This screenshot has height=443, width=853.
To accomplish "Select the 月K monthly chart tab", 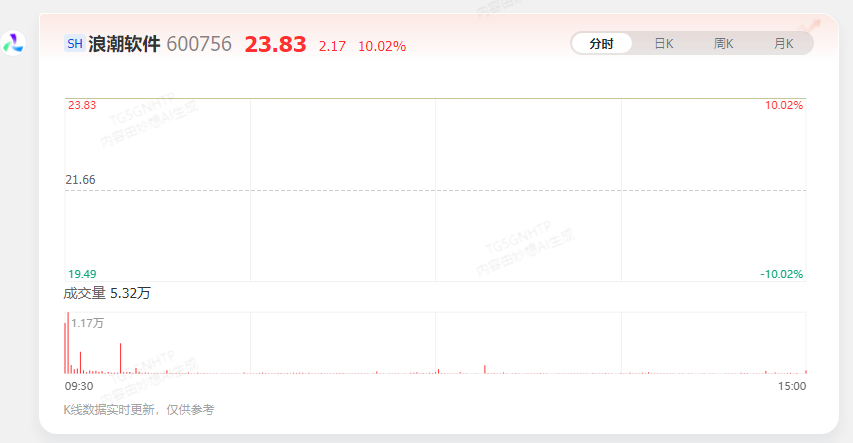I will pyautogui.click(x=783, y=44).
